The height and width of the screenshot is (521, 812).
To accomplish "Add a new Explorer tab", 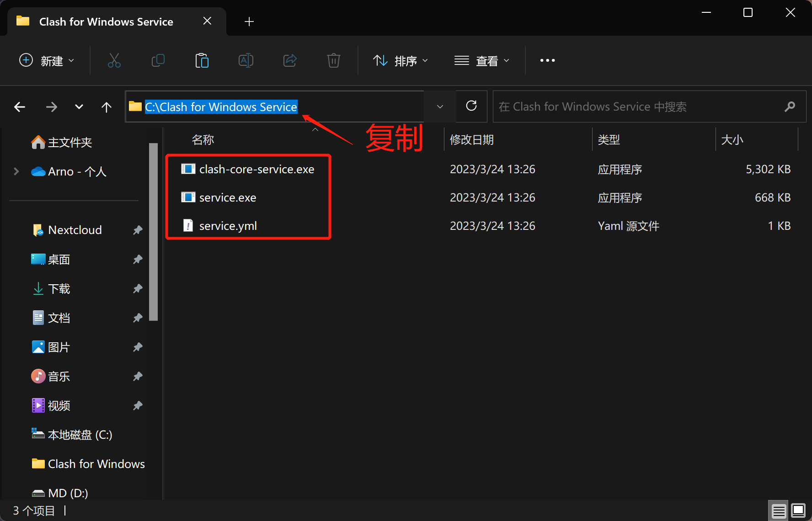I will (249, 21).
